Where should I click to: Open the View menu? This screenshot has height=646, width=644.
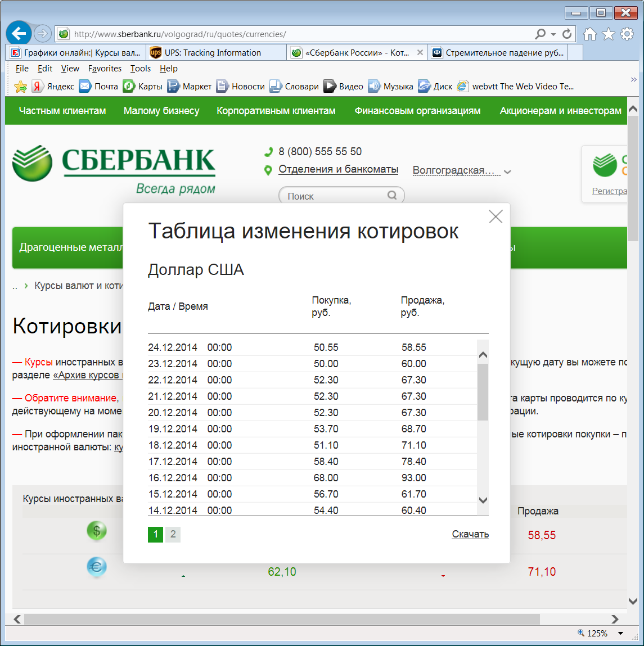pyautogui.click(x=70, y=69)
